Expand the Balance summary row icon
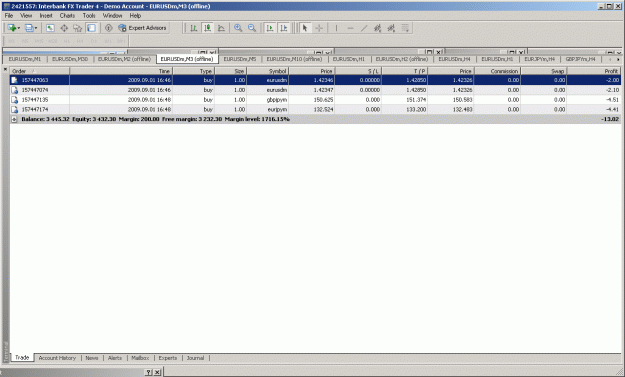 click(14, 119)
